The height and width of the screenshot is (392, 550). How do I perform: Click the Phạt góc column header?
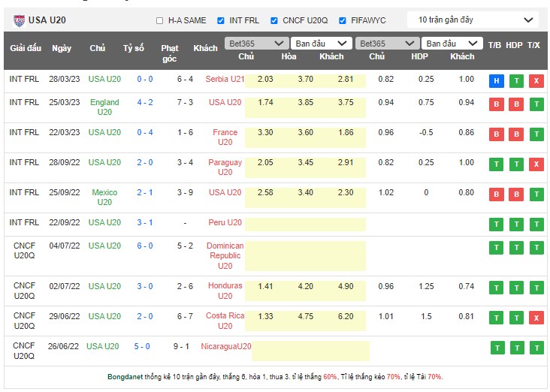tap(170, 53)
